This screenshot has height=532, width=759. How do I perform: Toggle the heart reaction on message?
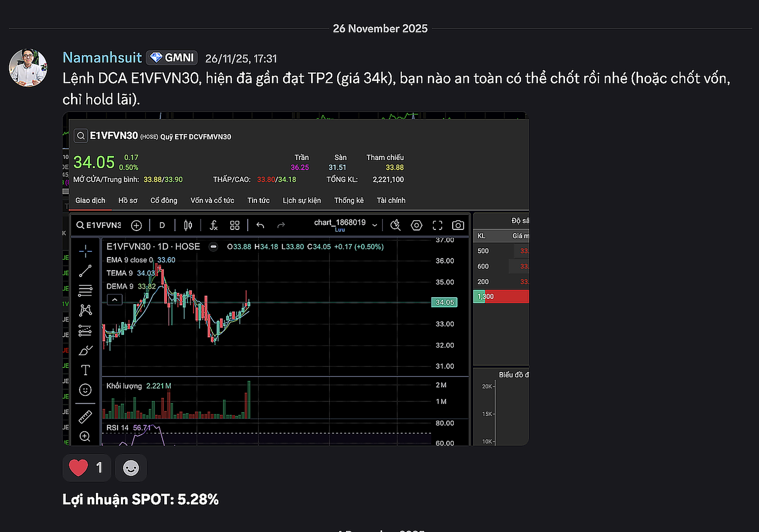pos(87,467)
